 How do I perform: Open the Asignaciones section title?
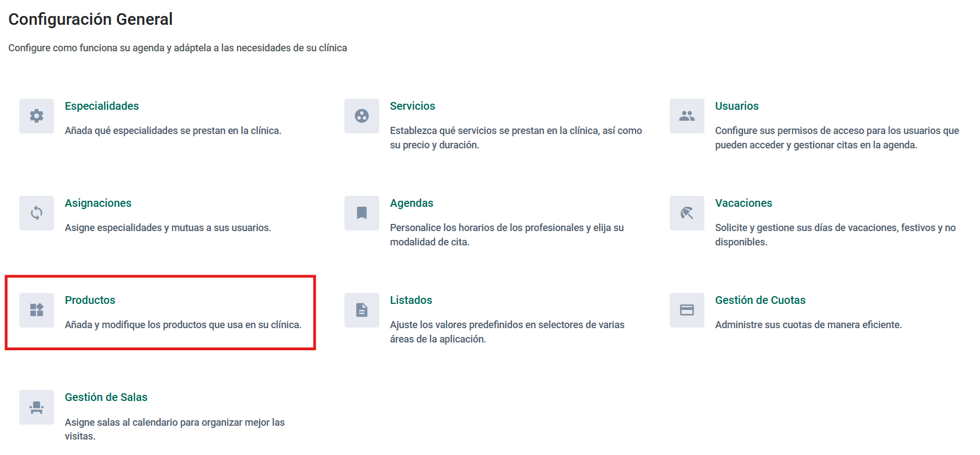(x=98, y=203)
